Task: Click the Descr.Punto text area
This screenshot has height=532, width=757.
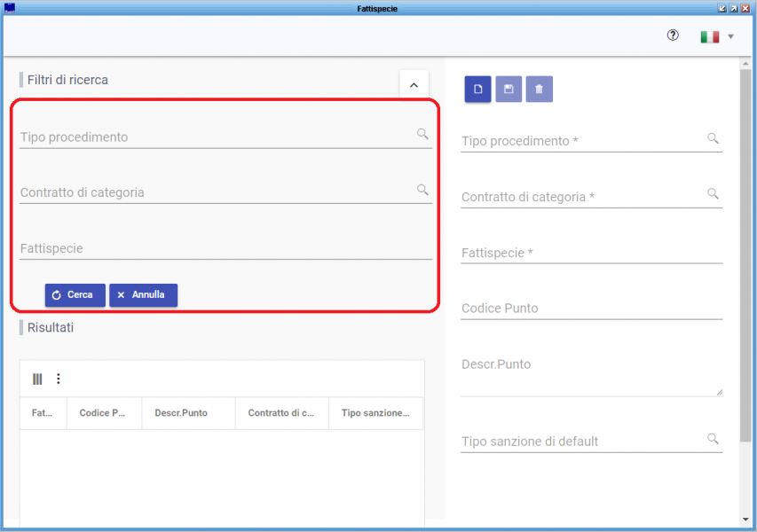Action: [592, 376]
